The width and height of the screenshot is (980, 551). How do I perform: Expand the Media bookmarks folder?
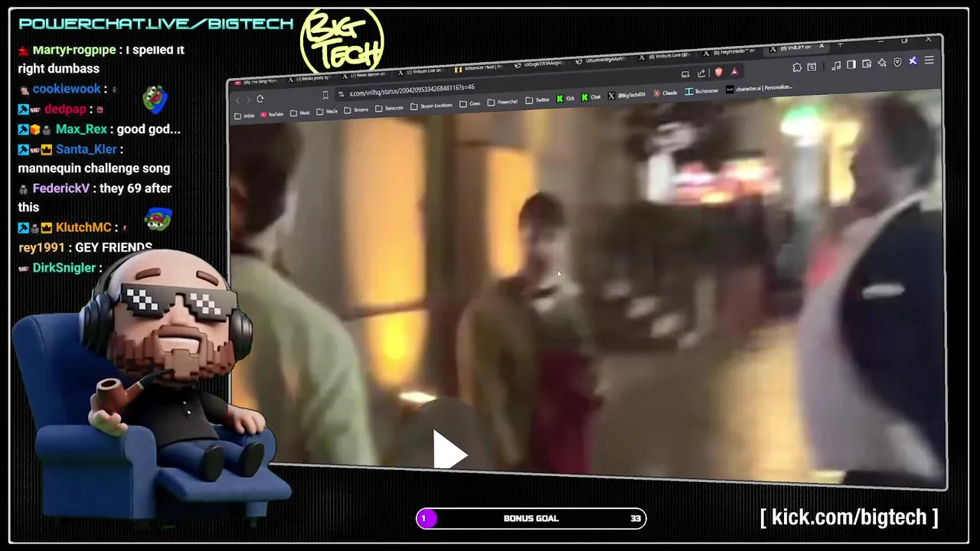coord(327,112)
